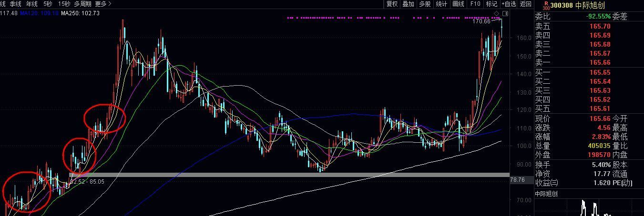Screen dimensions: 644x216
Task: Click the 返回 back button
Action: (x=525, y=4)
